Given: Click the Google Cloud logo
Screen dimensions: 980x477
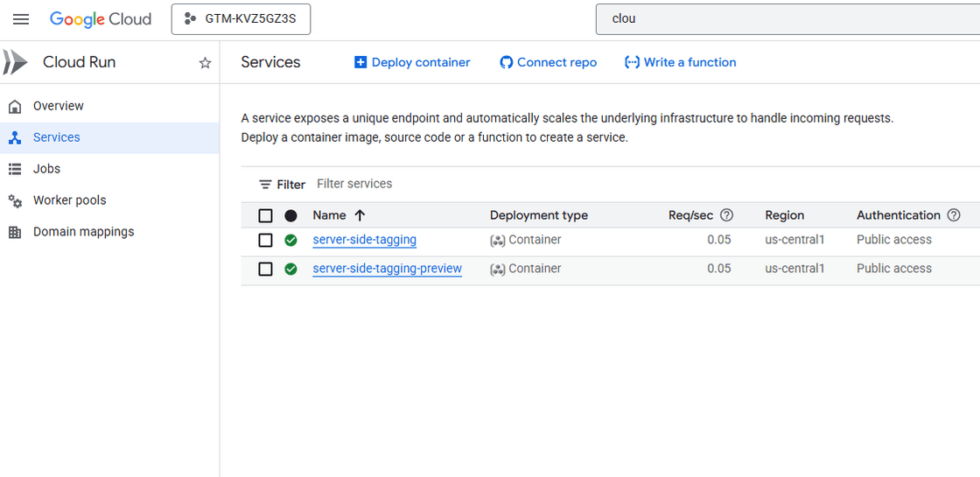Looking at the screenshot, I should (101, 19).
